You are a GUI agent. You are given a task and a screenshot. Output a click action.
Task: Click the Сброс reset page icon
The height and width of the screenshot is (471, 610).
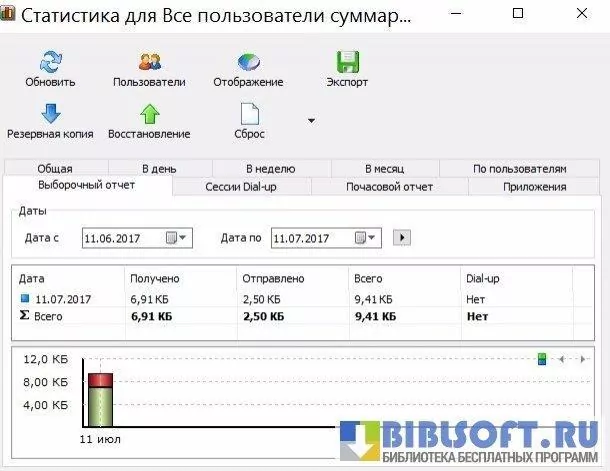pos(248,114)
